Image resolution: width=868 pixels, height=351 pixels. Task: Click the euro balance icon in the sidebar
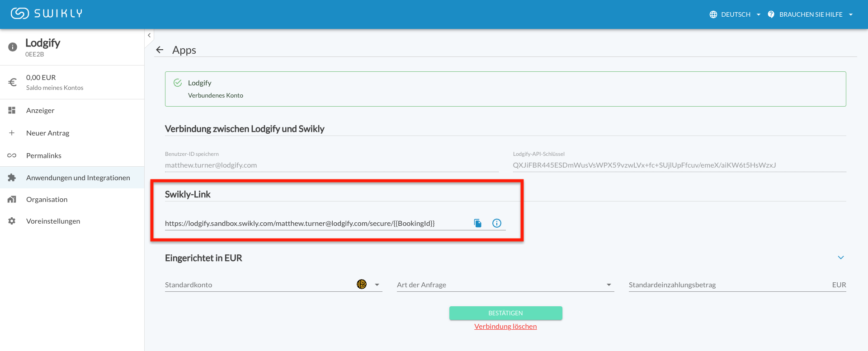pos(13,82)
